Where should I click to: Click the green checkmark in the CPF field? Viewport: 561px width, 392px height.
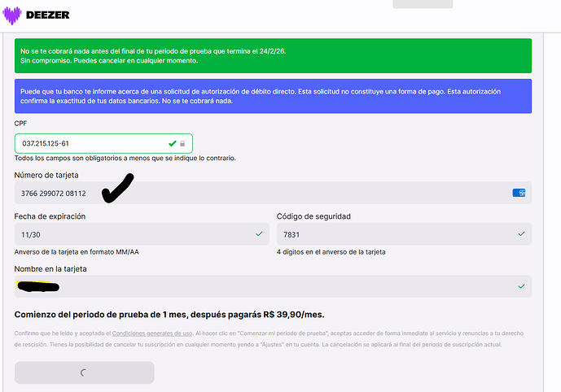[x=173, y=144]
